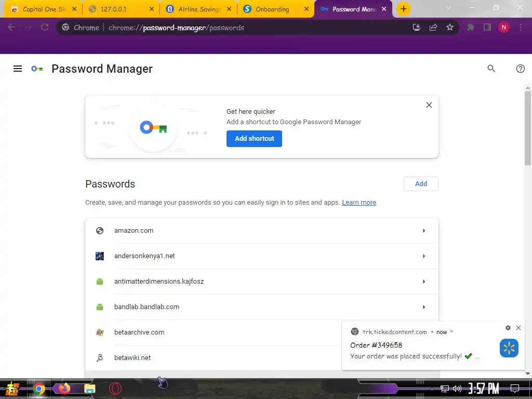This screenshot has width=532, height=399.
Task: Bookmark this page with star icon
Action: pyautogui.click(x=450, y=28)
